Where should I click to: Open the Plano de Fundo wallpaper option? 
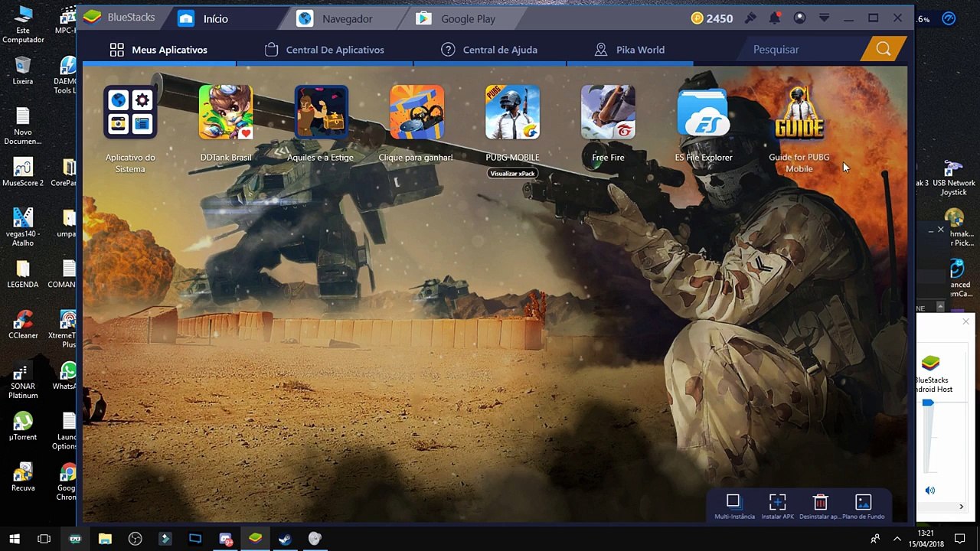tap(863, 505)
